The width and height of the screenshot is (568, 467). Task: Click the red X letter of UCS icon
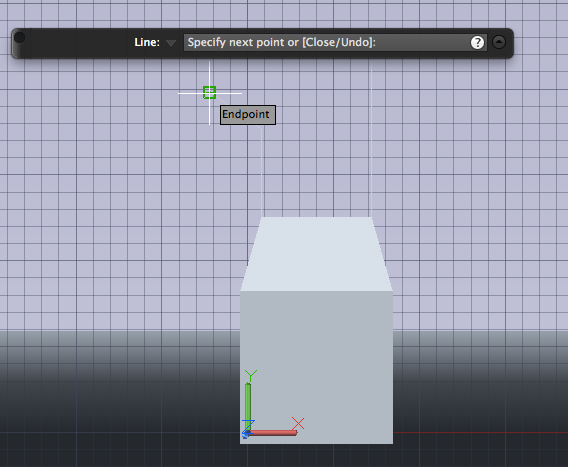[298, 423]
